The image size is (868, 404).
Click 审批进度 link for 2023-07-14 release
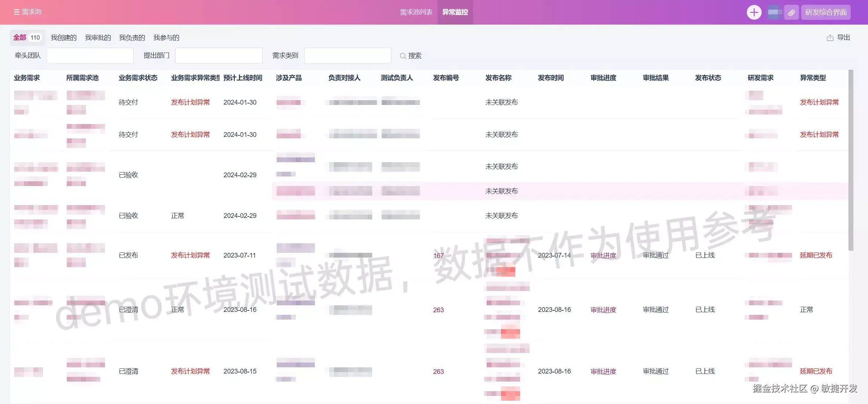click(603, 255)
